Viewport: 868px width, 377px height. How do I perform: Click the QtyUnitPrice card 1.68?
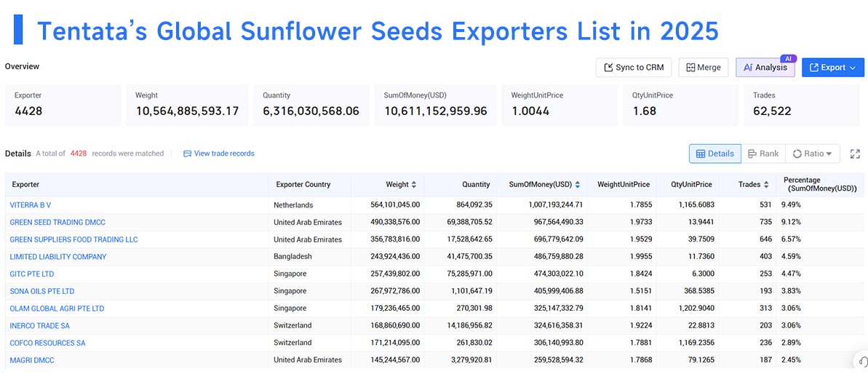point(681,105)
